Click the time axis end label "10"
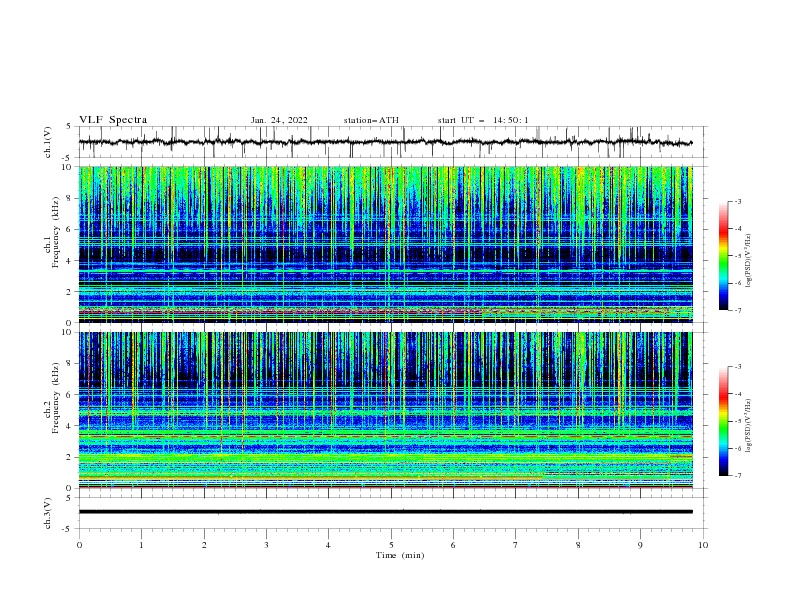This screenshot has height=612, width=792. coord(703,545)
